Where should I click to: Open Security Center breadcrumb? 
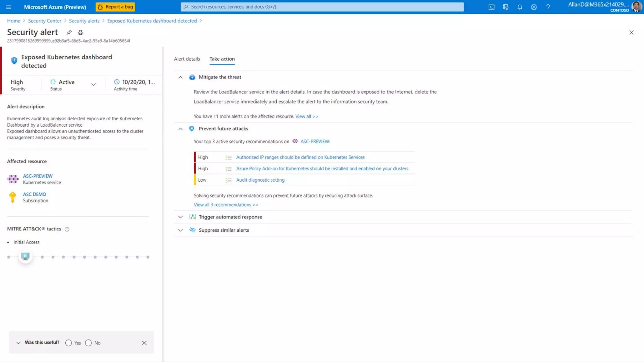coord(45,21)
